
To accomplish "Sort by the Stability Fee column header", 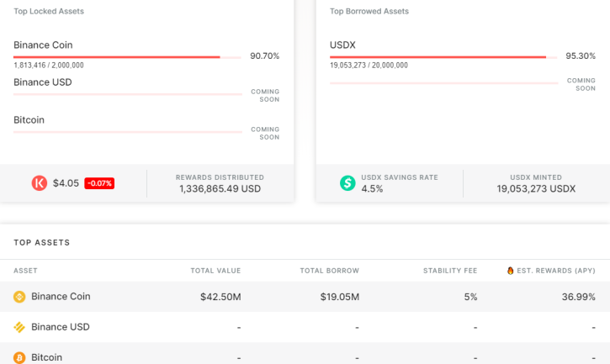I will [450, 271].
